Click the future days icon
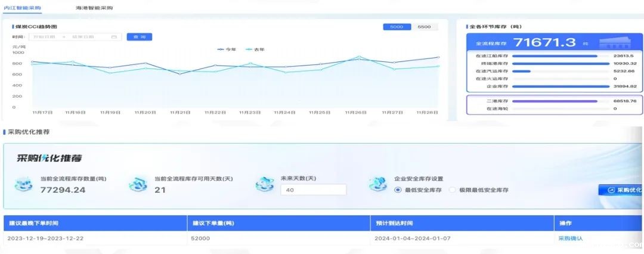Viewport: 644px width, 254px height. click(265, 184)
